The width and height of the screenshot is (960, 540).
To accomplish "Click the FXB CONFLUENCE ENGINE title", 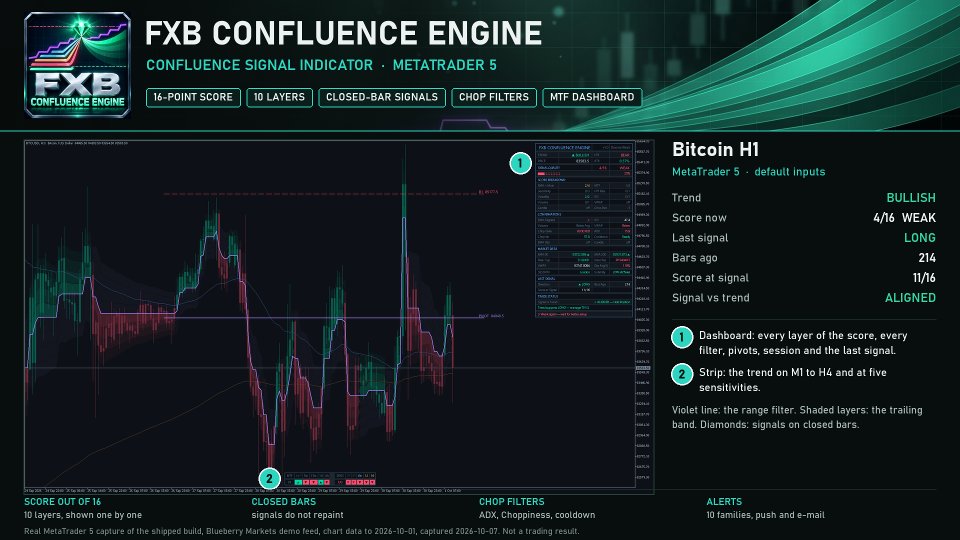I will click(x=343, y=34).
